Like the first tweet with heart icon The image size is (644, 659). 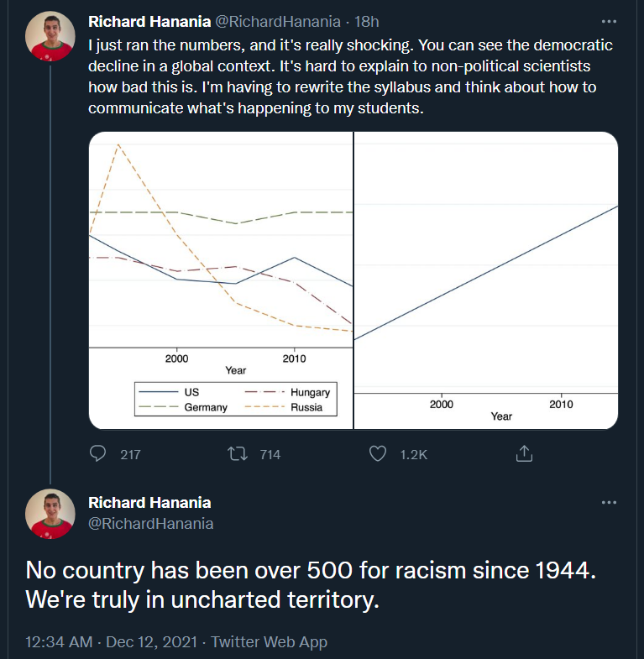point(378,454)
